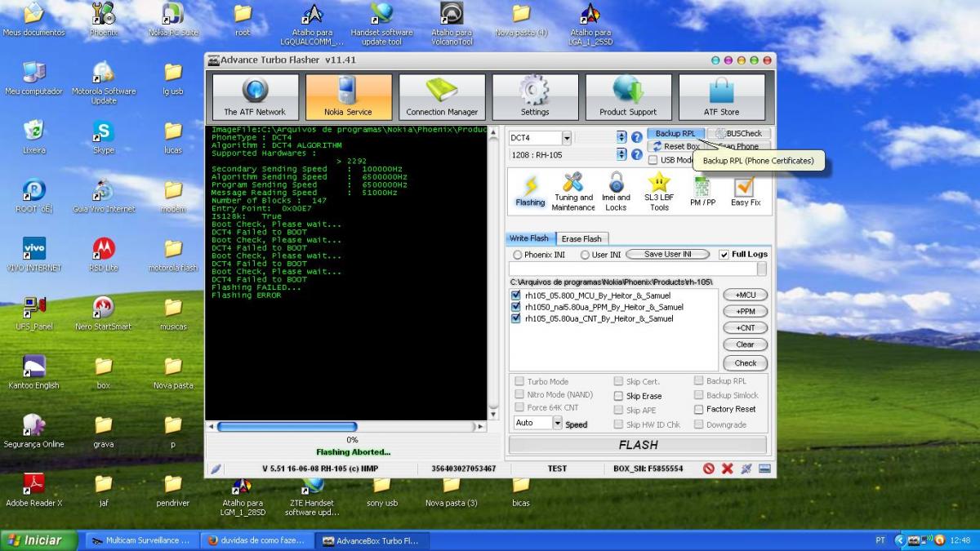Select the Flashing lightning tool
Viewport: 980px width, 551px height.
tap(530, 192)
